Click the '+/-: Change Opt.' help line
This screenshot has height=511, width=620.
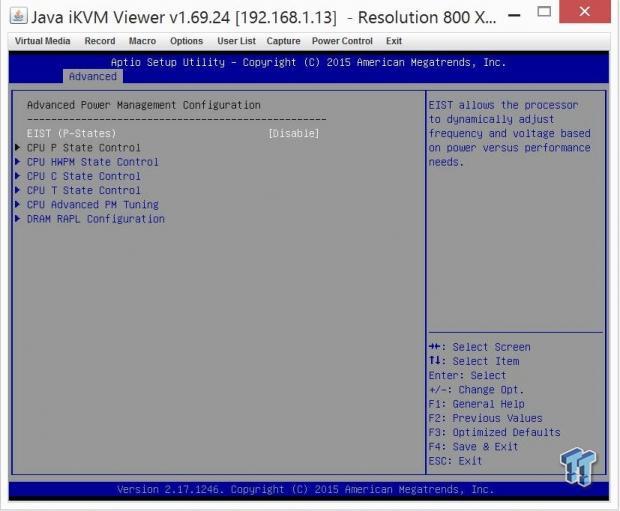(x=476, y=390)
